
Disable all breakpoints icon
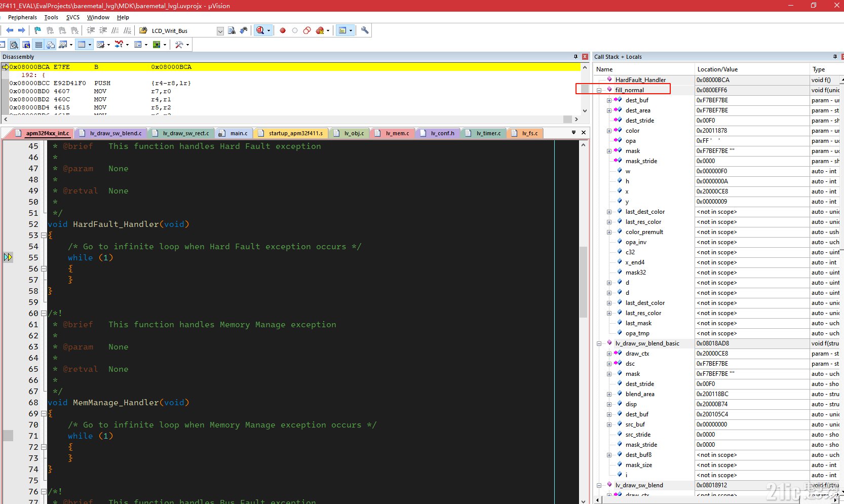tap(307, 30)
